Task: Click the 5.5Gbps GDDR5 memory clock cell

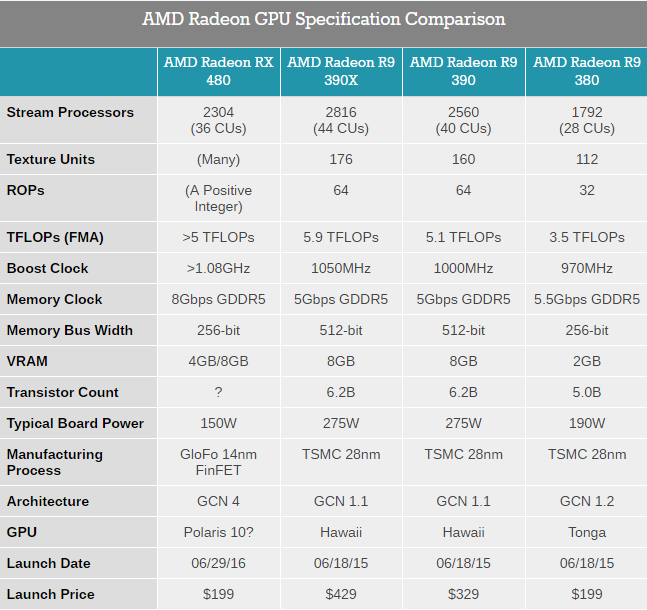Action: point(587,299)
